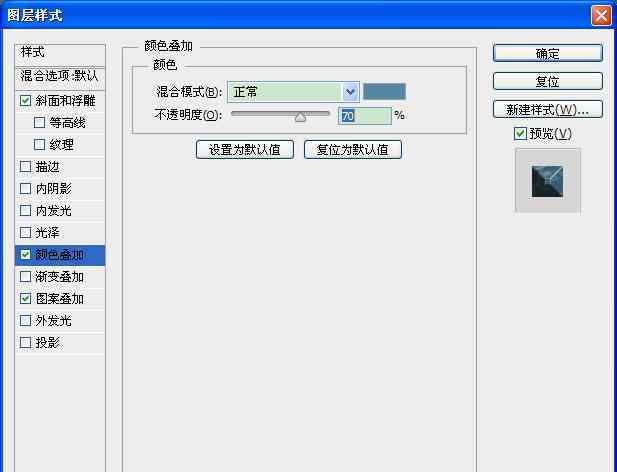The width and height of the screenshot is (617, 472).
Task: Click the 新建样式(W)... button
Action: click(x=547, y=109)
